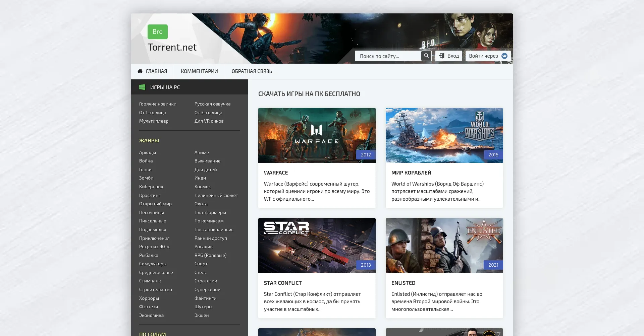Select the Файтинги genre
The width and height of the screenshot is (644, 336).
point(205,298)
